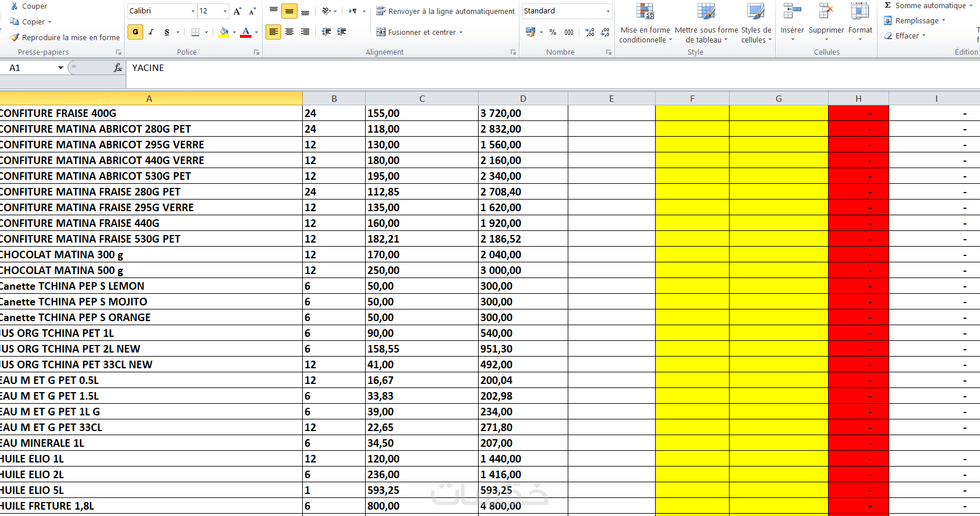Viewport: 980px width, 516px height.
Task: Select the cell CONFITURE FRAISE 400G
Action: [151, 113]
